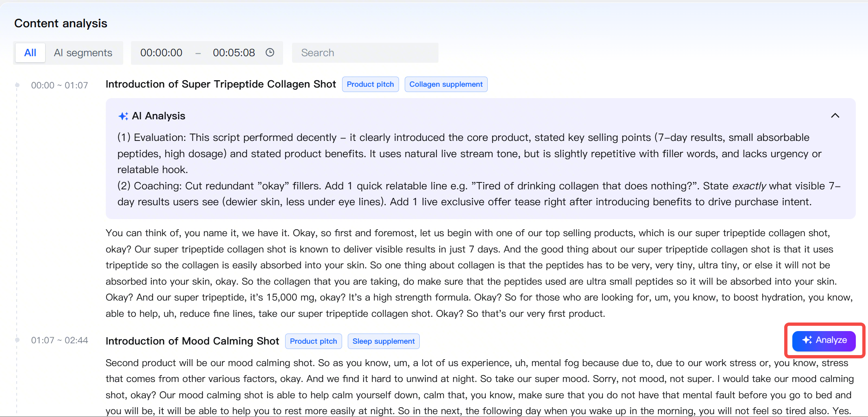
Task: Click the Collagen supplement tag
Action: click(x=446, y=84)
